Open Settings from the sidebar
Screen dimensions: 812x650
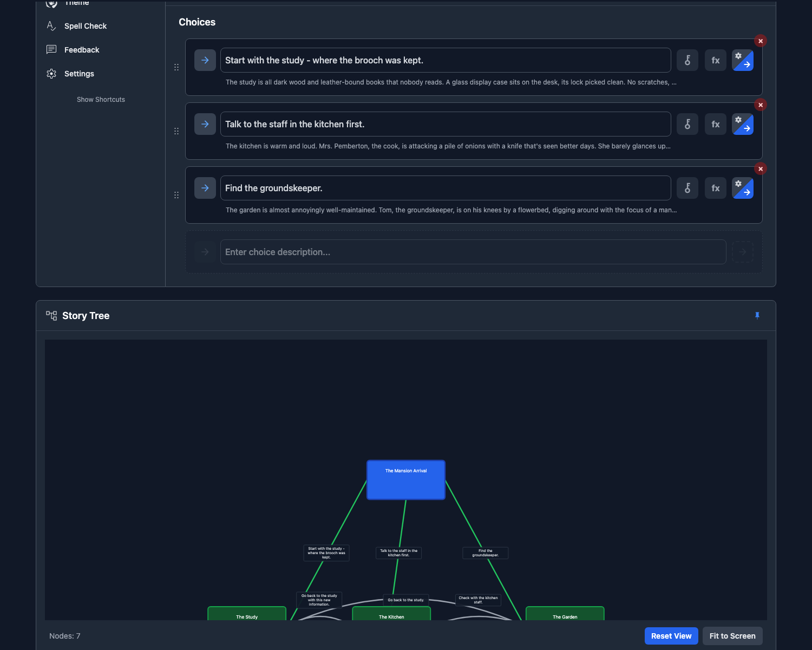[x=78, y=73]
